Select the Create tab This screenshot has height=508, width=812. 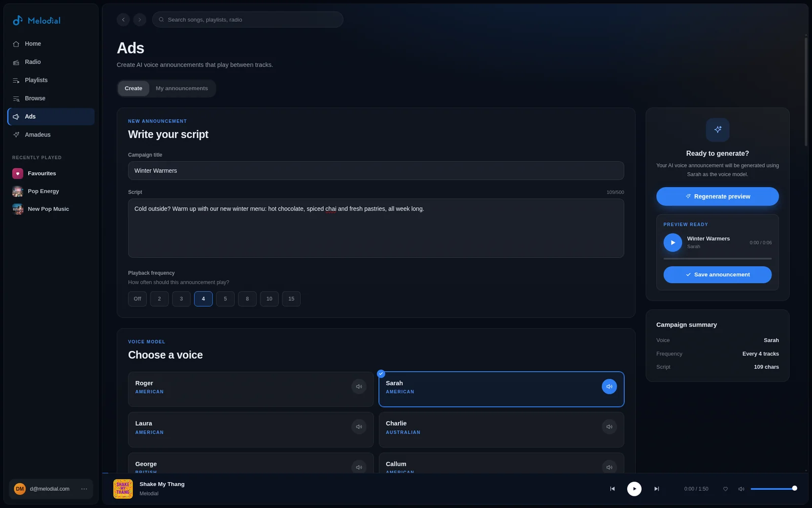pyautogui.click(x=133, y=88)
